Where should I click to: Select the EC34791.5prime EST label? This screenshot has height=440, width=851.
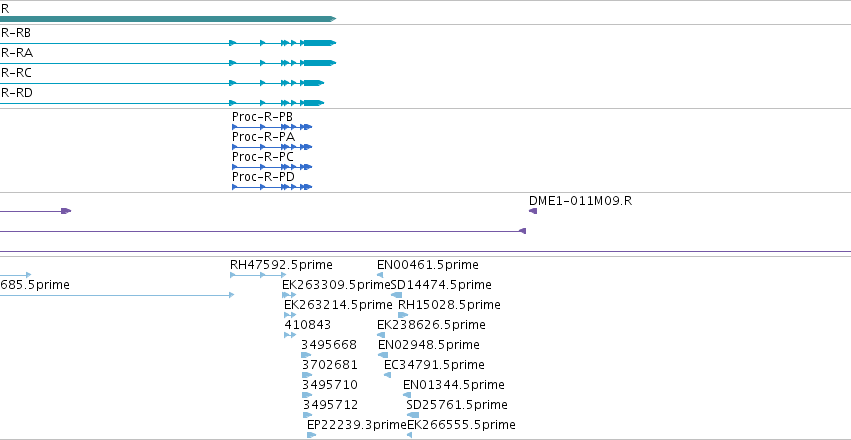434,365
